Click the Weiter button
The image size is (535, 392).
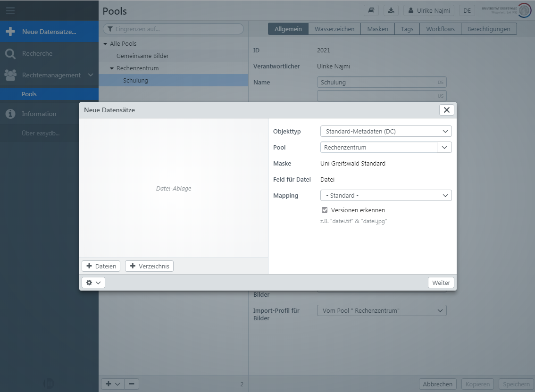pos(441,283)
